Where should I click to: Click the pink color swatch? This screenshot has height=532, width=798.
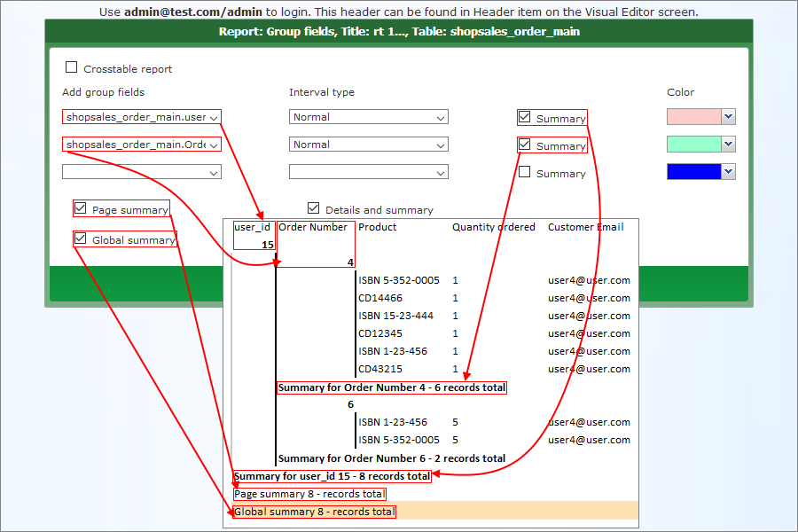(x=693, y=117)
